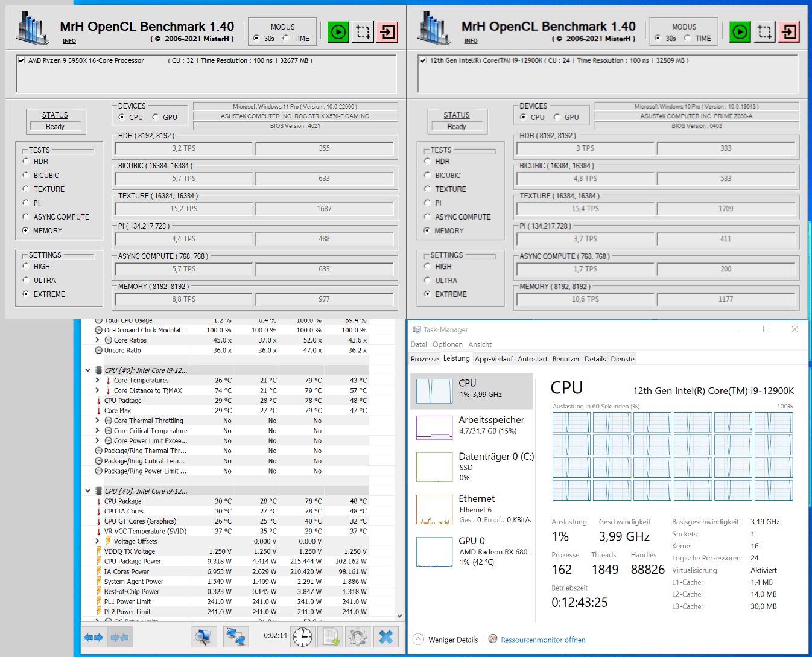
Task: Start benchmark in left (Ryzen) window
Action: [338, 32]
